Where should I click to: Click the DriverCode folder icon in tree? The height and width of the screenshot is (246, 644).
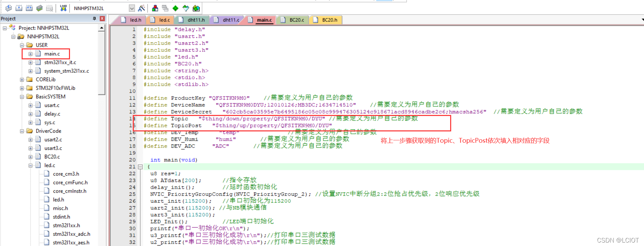(x=30, y=131)
